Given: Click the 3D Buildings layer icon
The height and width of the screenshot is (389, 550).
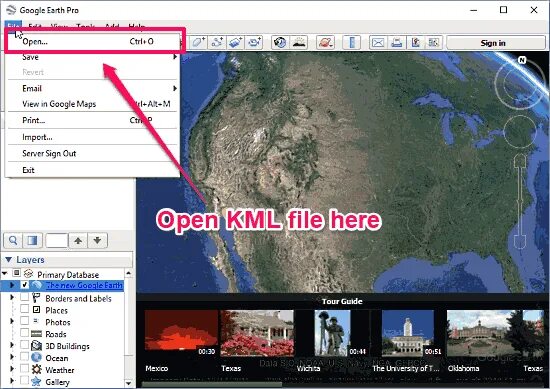Looking at the screenshot, I should pyautogui.click(x=36, y=346).
